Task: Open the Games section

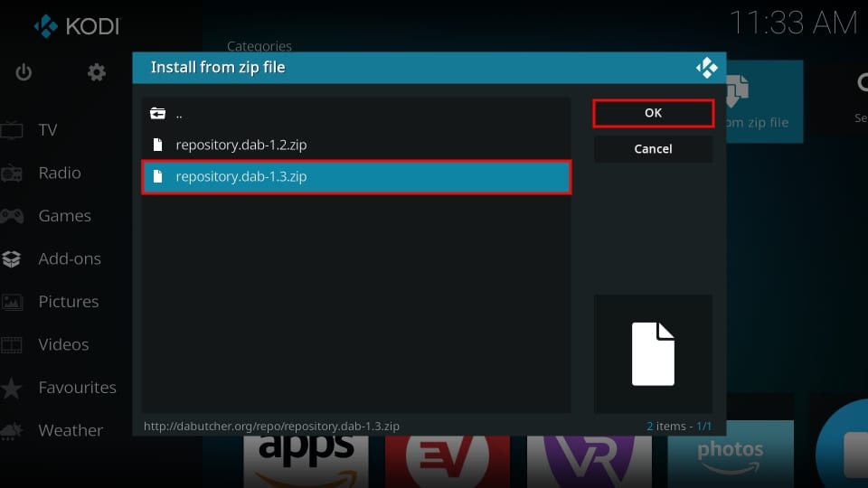Action: 65,216
